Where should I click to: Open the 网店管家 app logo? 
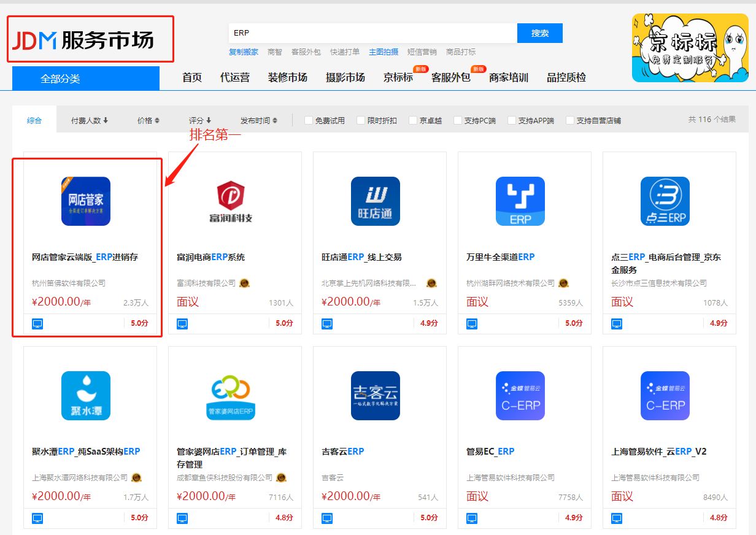pyautogui.click(x=86, y=201)
